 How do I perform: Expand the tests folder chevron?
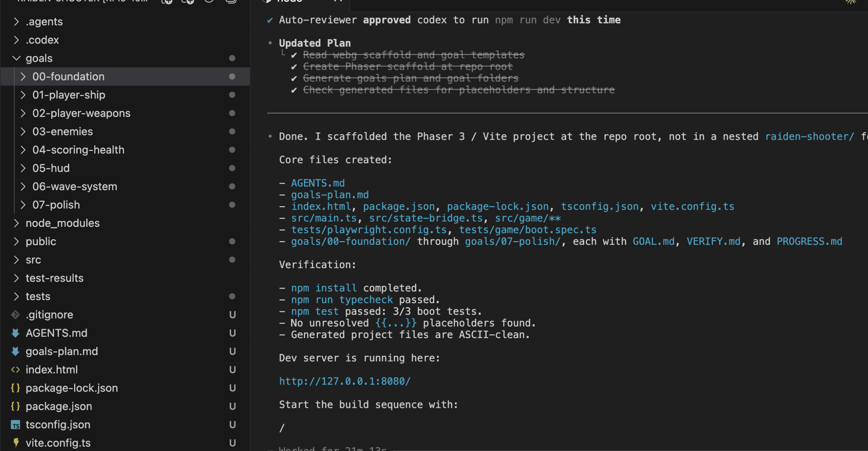(16, 296)
